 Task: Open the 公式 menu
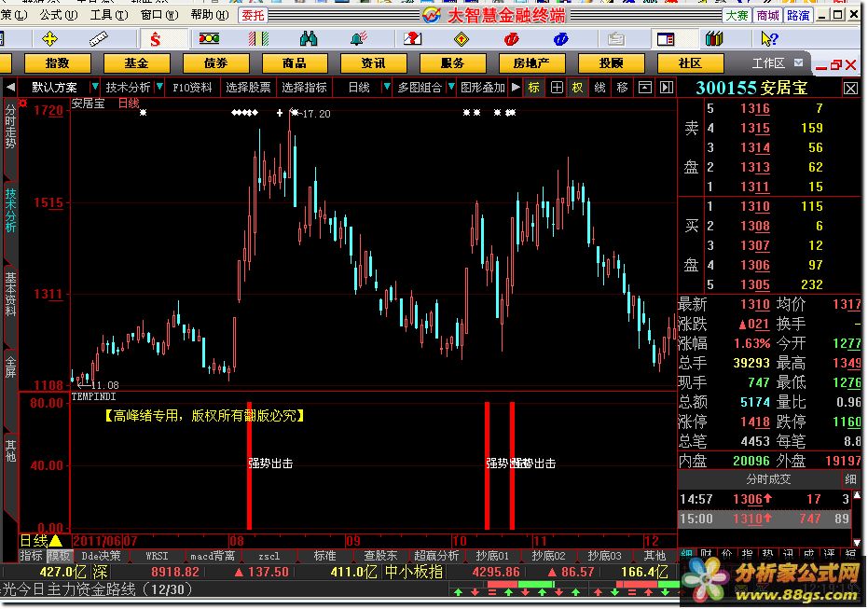pyautogui.click(x=59, y=15)
